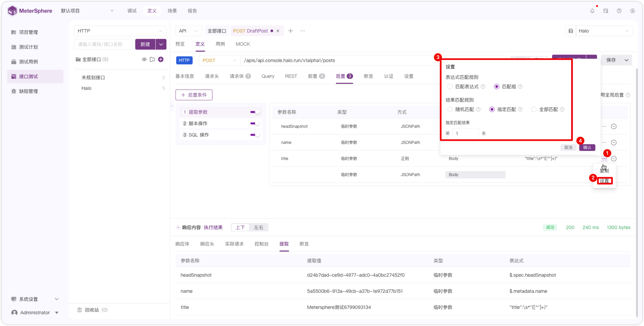Open 测试计划 in the sidebar

(x=29, y=47)
